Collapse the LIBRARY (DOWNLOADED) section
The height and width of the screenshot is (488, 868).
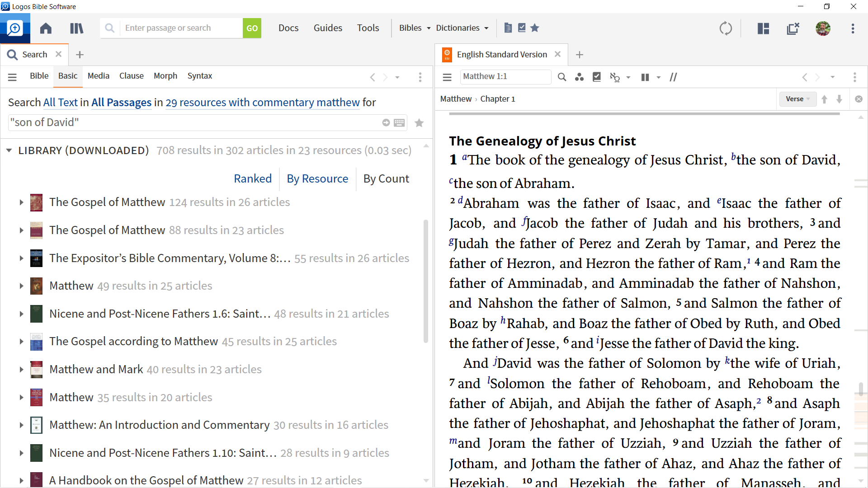[9, 150]
